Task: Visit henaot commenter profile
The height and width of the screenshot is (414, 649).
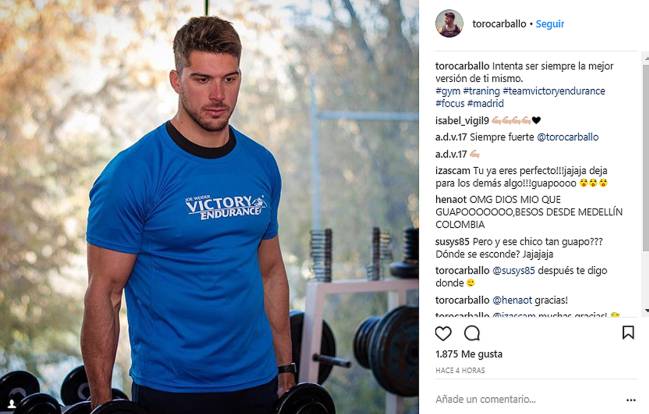Action: tap(451, 200)
